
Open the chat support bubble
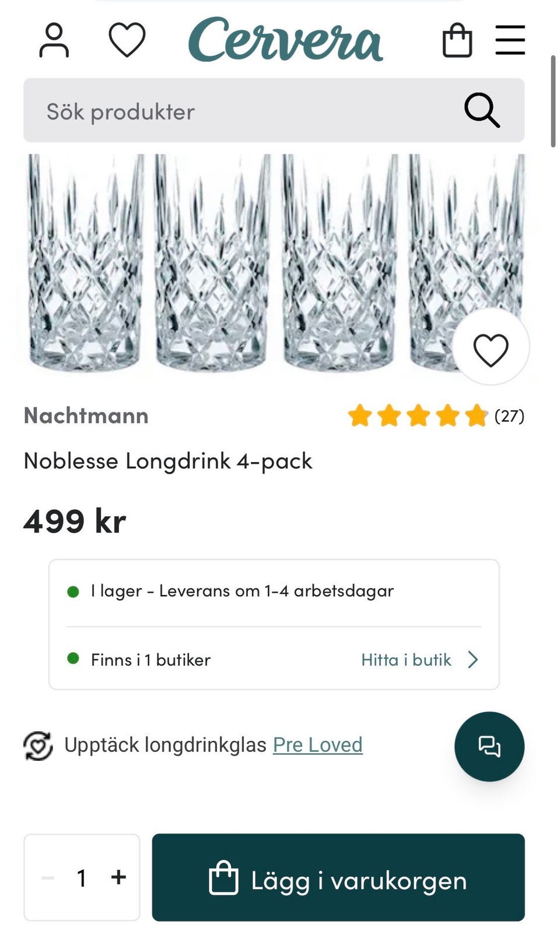(x=489, y=746)
